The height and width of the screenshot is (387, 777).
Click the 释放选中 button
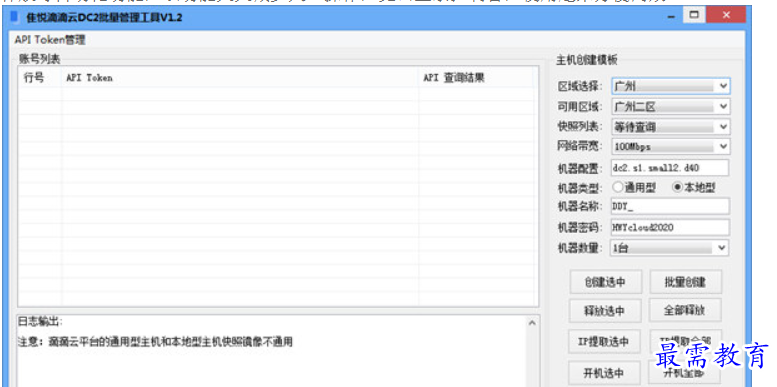tap(605, 311)
